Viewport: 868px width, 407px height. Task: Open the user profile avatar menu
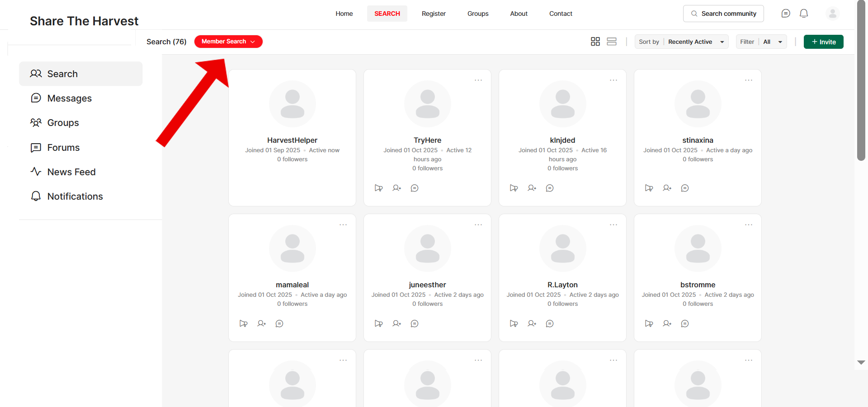[832, 14]
